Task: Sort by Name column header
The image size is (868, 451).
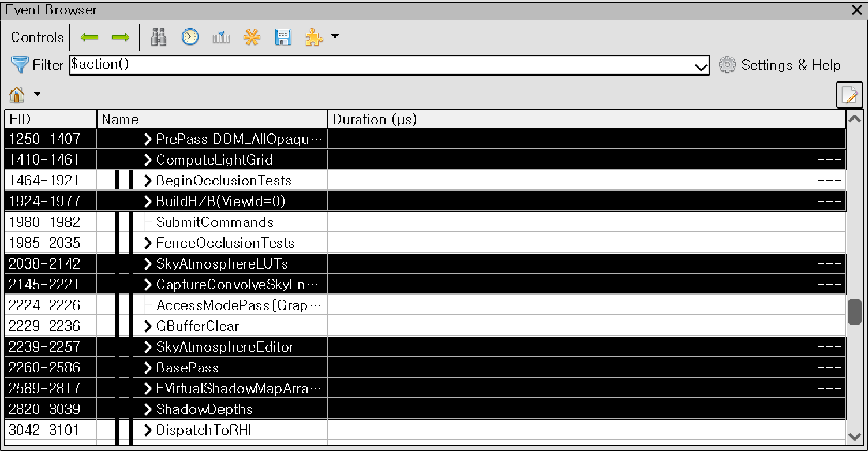Action: click(212, 120)
